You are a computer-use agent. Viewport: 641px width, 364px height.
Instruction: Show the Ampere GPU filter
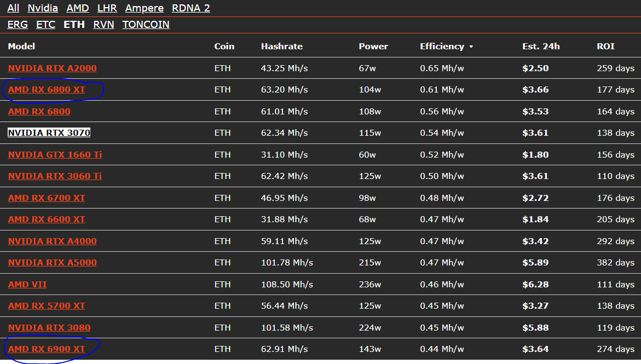click(x=144, y=8)
